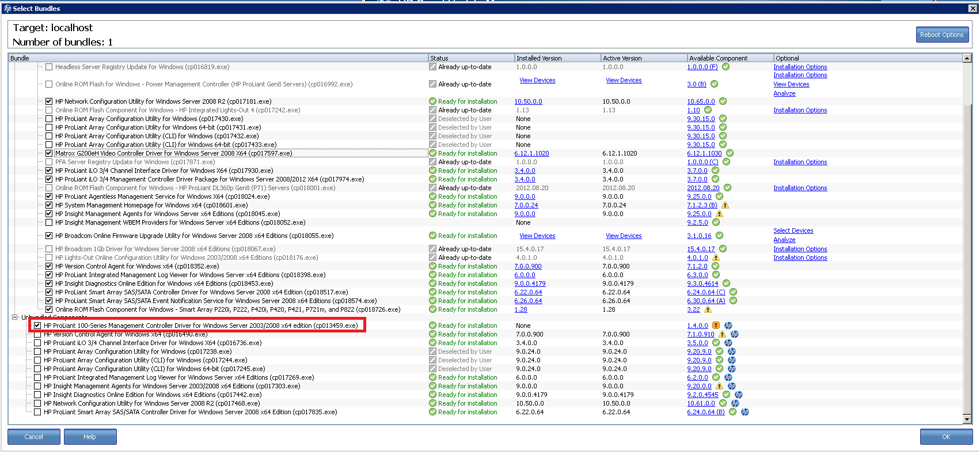The height and width of the screenshot is (454, 980).
Task: Click the HP logo icon beside 9.20.0.0
Action: click(731, 386)
